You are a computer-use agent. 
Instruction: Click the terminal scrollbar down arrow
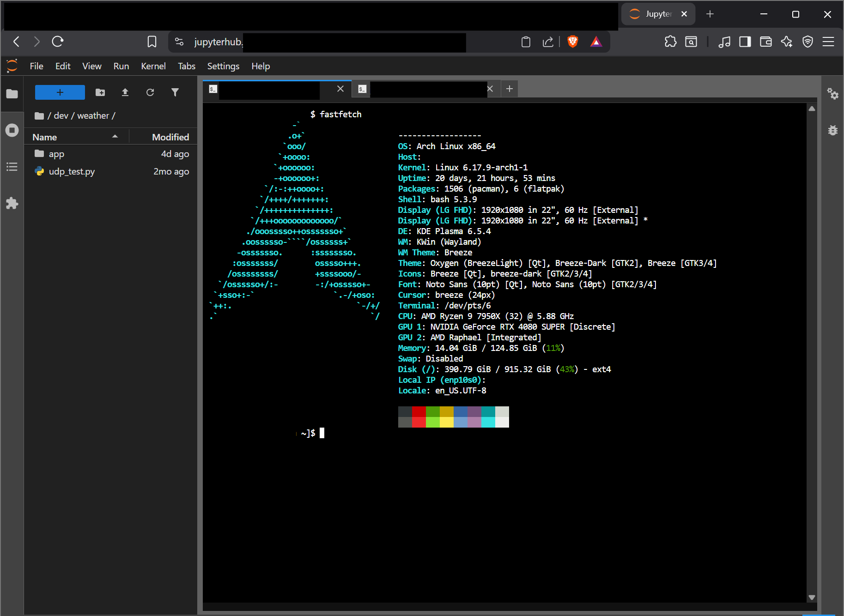click(x=812, y=598)
